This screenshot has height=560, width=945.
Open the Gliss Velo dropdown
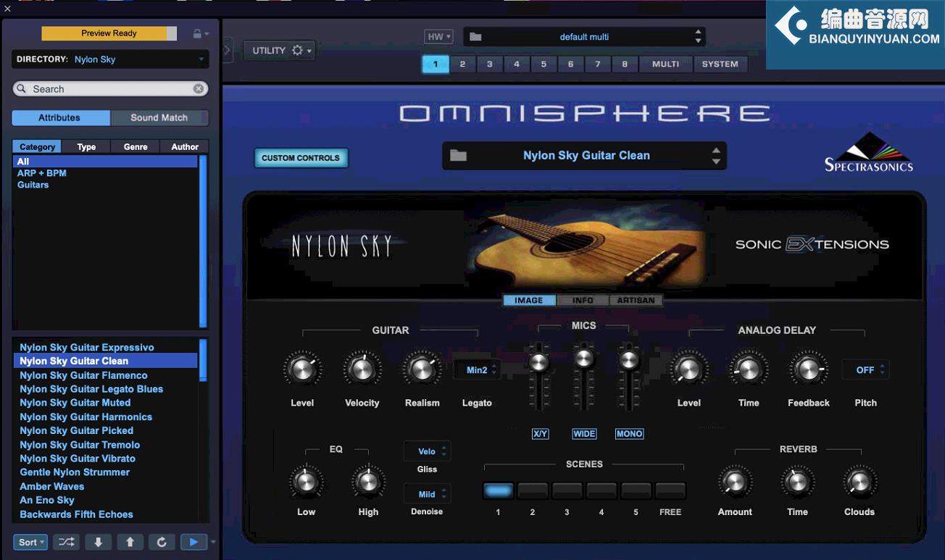click(x=427, y=451)
